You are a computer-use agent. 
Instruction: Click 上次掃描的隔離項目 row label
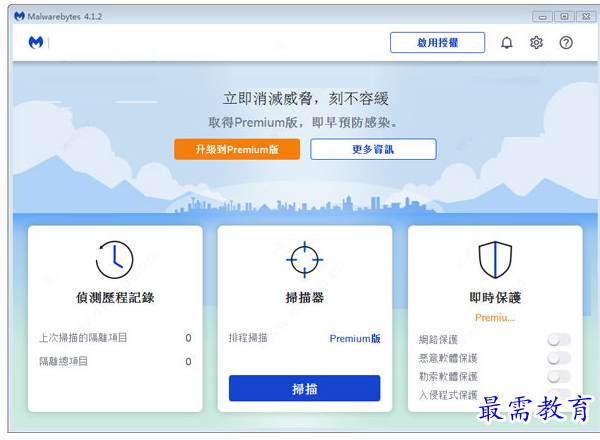point(83,338)
